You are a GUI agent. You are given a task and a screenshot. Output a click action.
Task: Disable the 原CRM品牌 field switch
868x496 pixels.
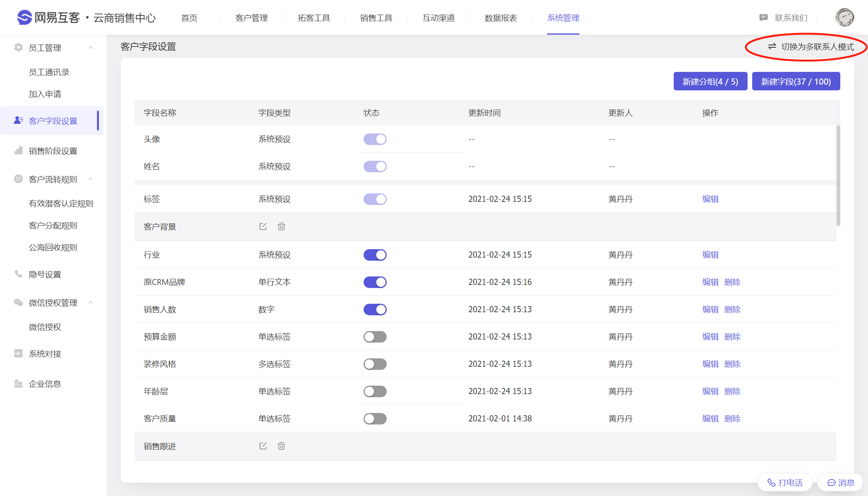tap(375, 282)
